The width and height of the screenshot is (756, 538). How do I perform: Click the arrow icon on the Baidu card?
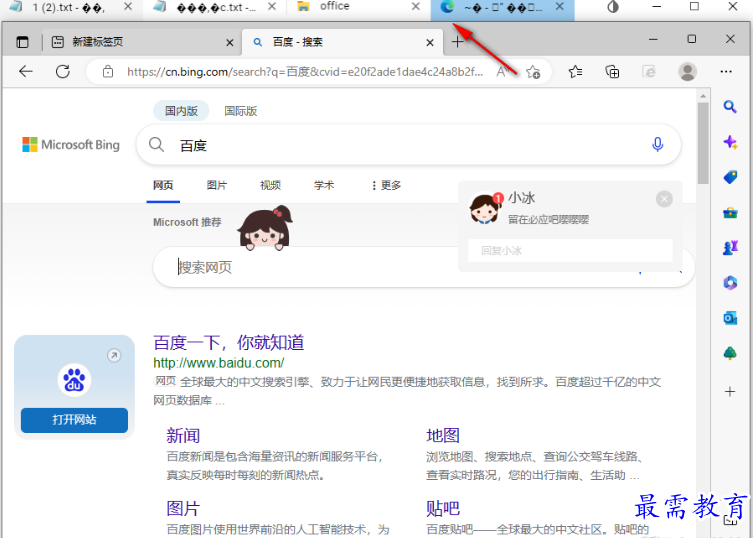pyautogui.click(x=114, y=356)
